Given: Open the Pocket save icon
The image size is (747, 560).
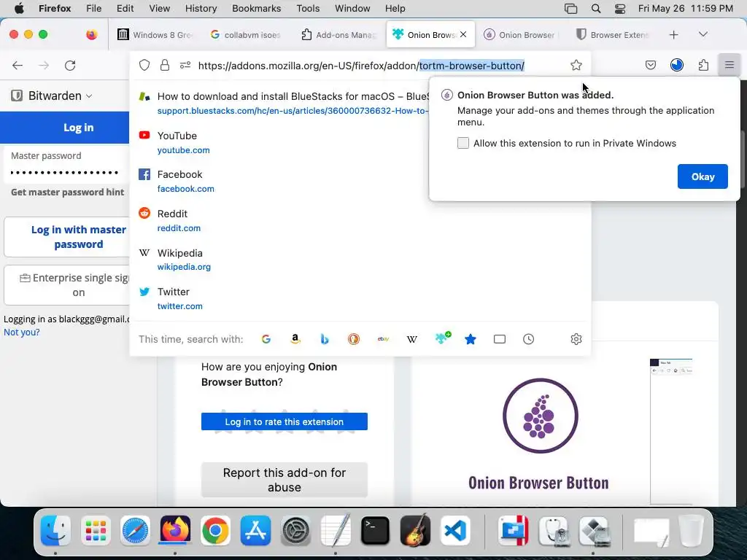Looking at the screenshot, I should [x=650, y=65].
